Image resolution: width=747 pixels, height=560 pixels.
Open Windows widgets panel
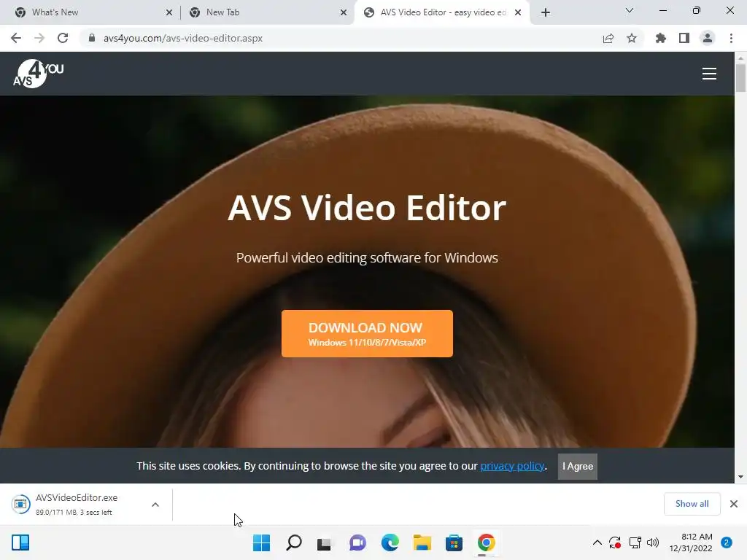coord(20,542)
